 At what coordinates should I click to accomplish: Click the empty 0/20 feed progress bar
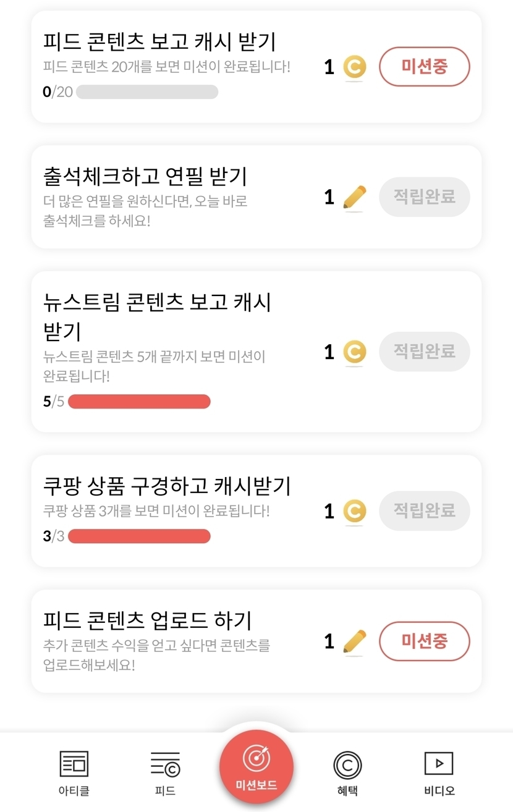(147, 92)
